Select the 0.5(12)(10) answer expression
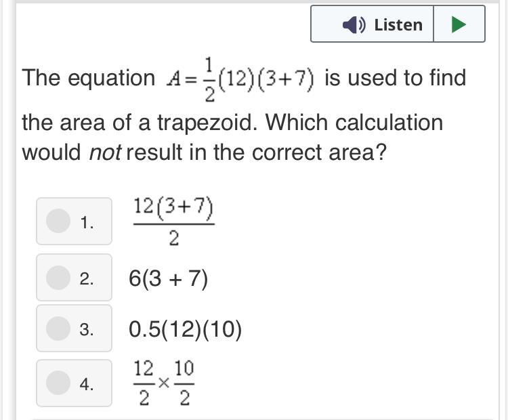The height and width of the screenshot is (420, 508). 185,329
